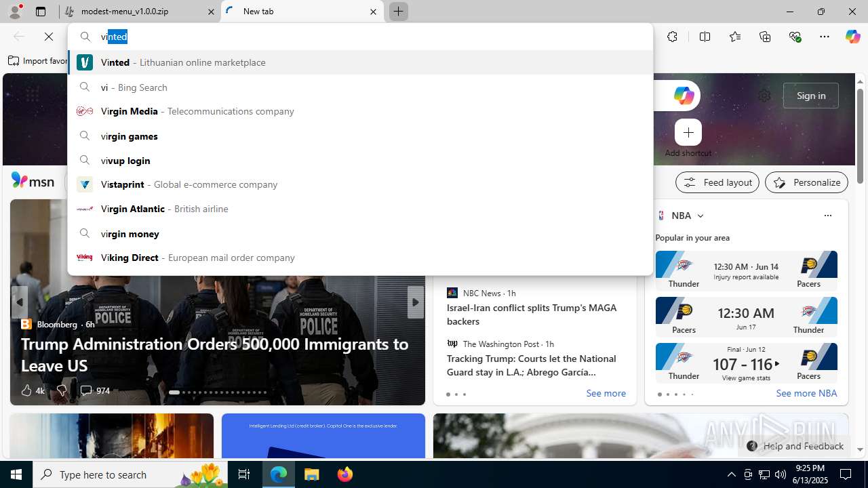Select 'vi - Bing Search' suggestion
The image size is (868, 488).
(x=360, y=87)
